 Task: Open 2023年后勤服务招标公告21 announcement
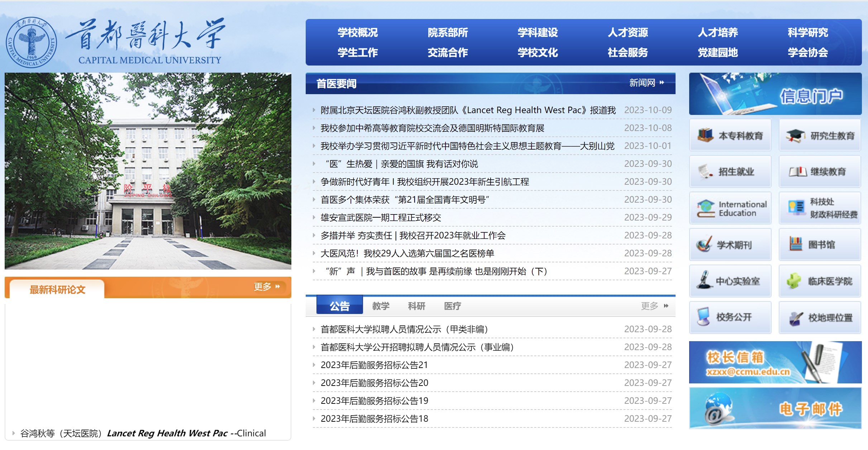(x=374, y=365)
